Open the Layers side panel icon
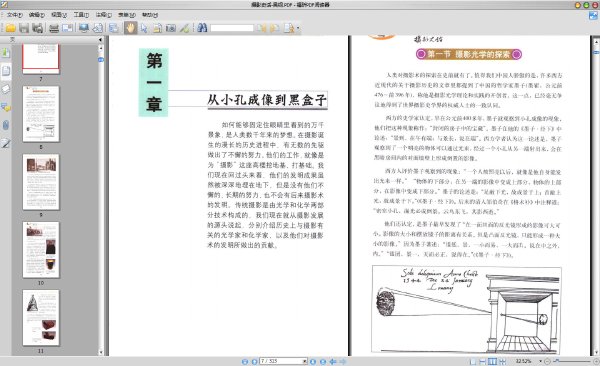This screenshot has width=600, height=366. [6, 89]
